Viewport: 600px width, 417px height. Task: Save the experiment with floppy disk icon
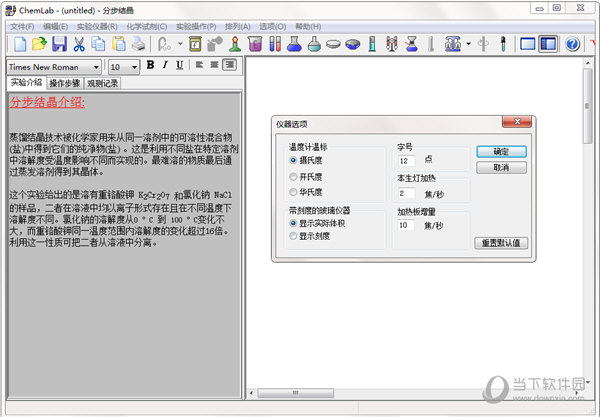(x=59, y=44)
